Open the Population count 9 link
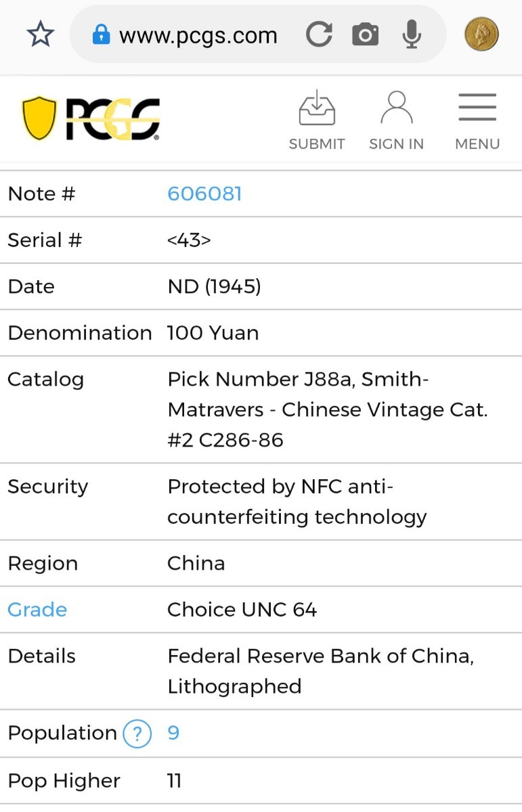The image size is (522, 812). pos(173,734)
